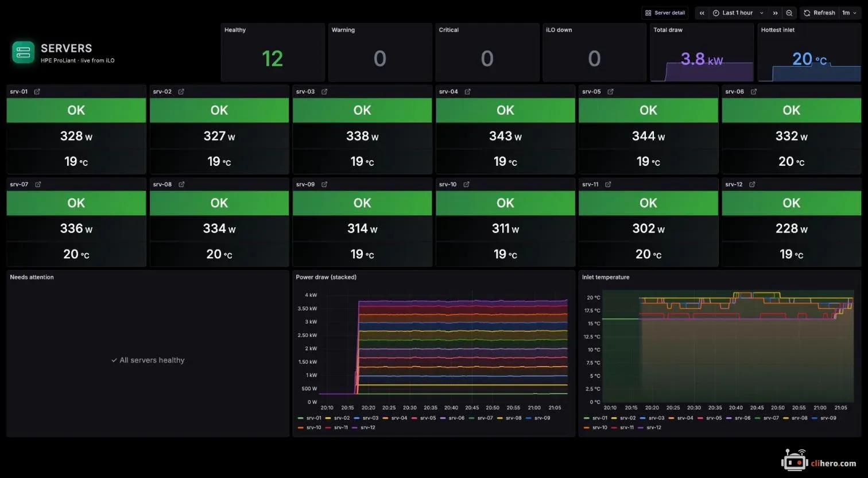868x478 pixels.
Task: Open the Total draw panel title menu
Action: click(x=668, y=30)
